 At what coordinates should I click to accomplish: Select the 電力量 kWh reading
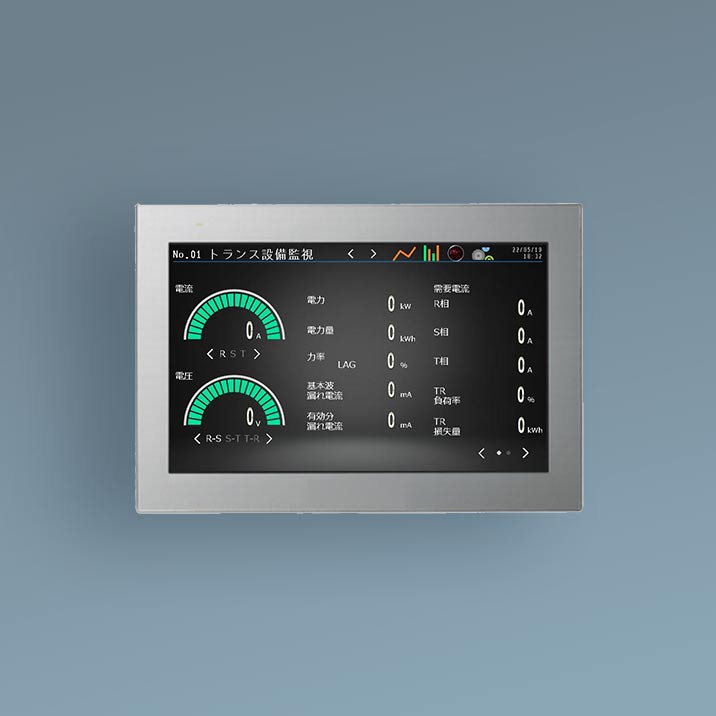coord(392,334)
